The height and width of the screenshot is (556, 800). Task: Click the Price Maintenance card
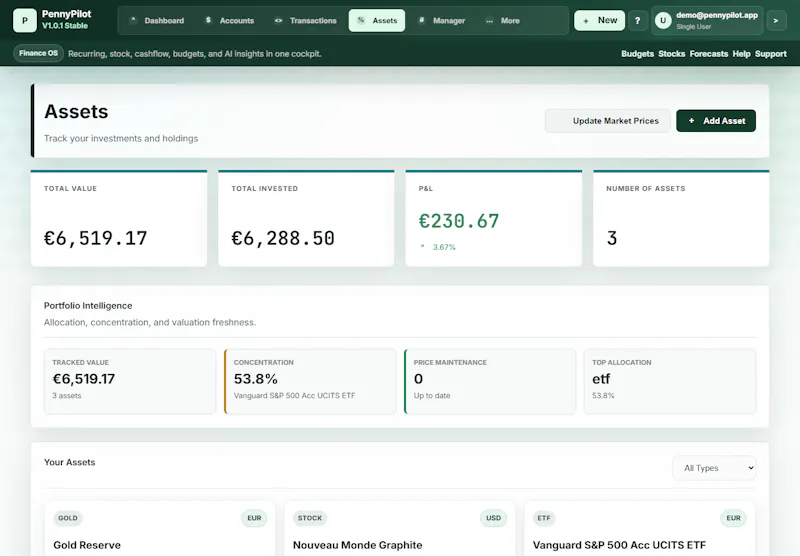click(x=490, y=381)
